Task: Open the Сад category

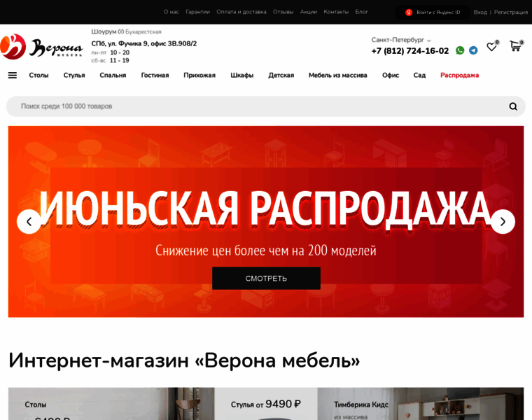Action: 419,76
